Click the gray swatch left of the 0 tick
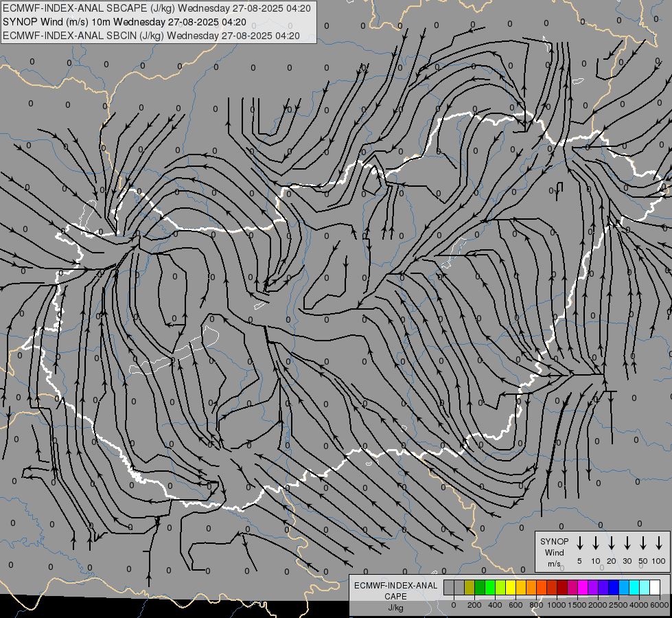The image size is (672, 618). (x=449, y=587)
